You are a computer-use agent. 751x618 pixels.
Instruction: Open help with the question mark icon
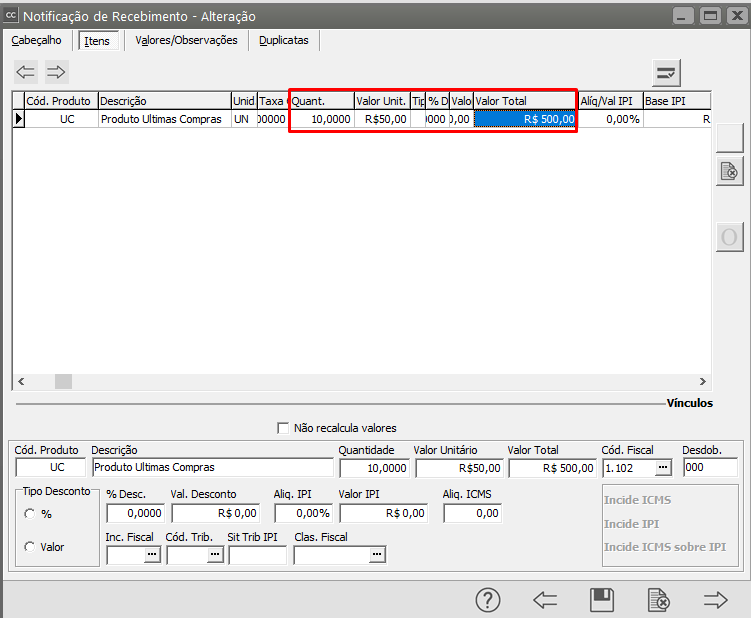(487, 599)
